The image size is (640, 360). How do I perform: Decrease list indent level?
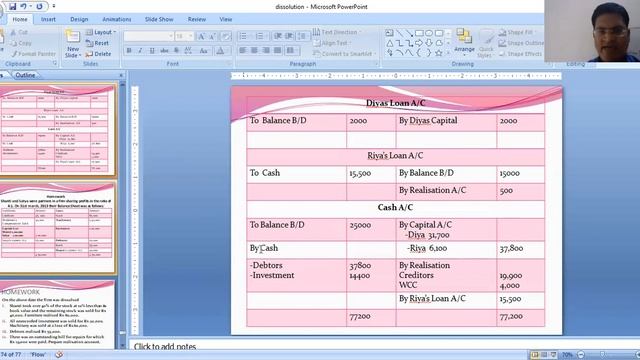point(278,36)
